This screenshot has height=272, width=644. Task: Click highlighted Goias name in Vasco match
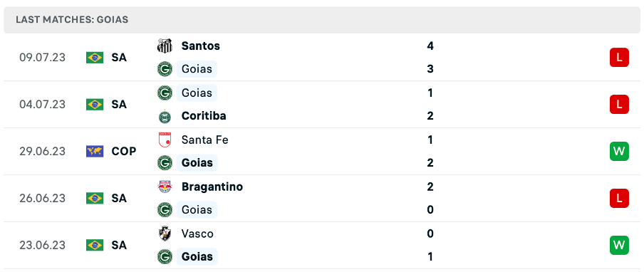[x=197, y=257]
